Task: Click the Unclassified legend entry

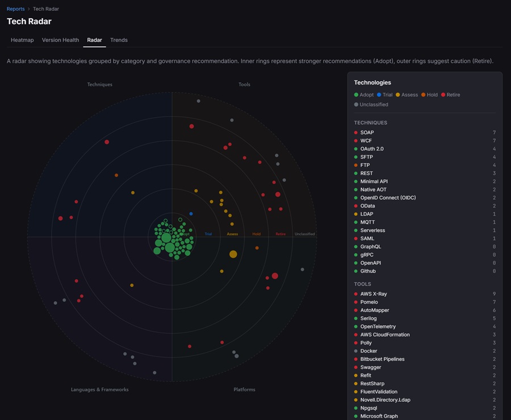Action: click(x=371, y=104)
